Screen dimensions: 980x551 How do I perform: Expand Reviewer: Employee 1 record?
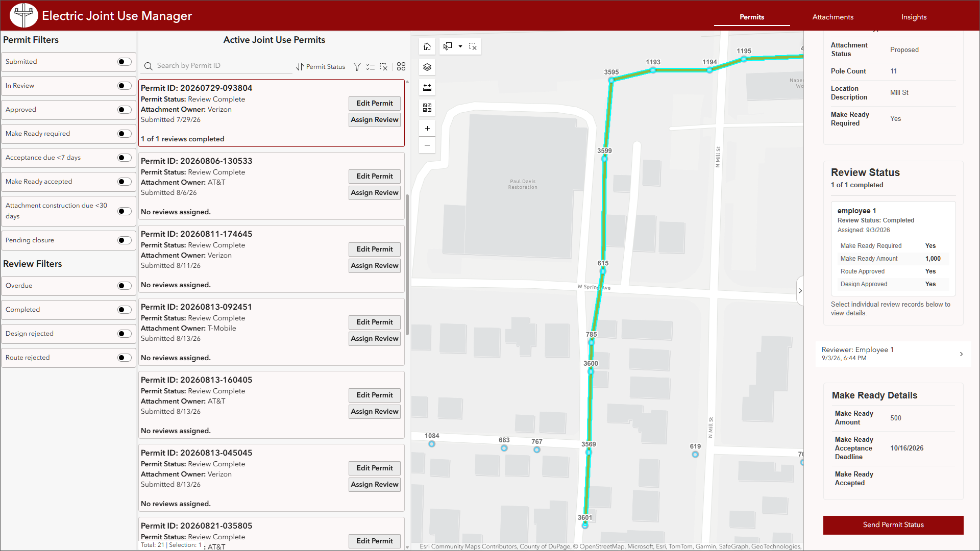point(893,354)
